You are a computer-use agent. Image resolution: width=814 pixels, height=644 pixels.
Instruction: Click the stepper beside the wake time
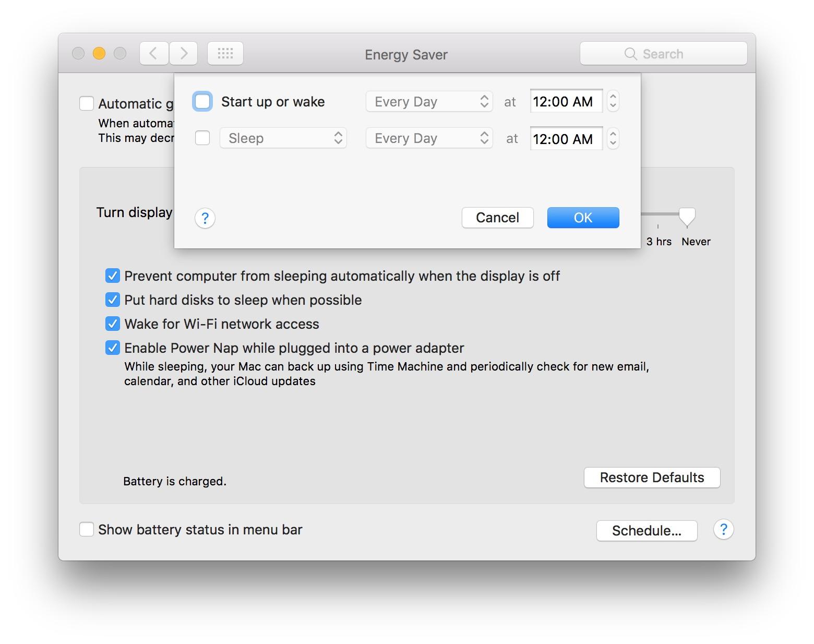(x=613, y=101)
